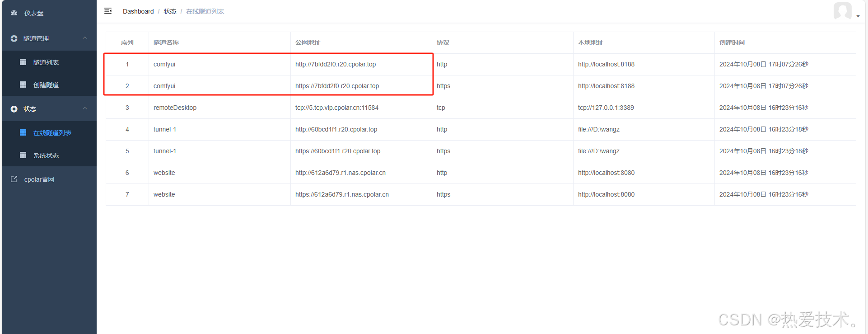Click the grid icon beside 创建隧道

tap(23, 85)
